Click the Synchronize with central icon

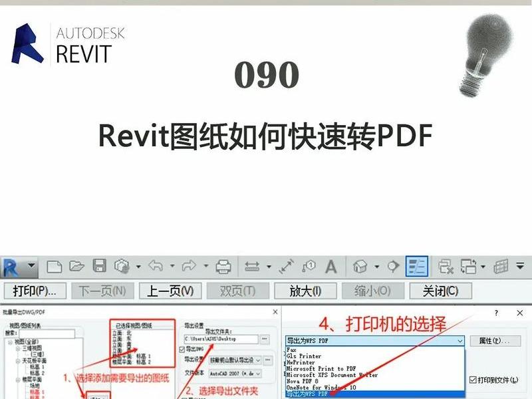click(122, 267)
